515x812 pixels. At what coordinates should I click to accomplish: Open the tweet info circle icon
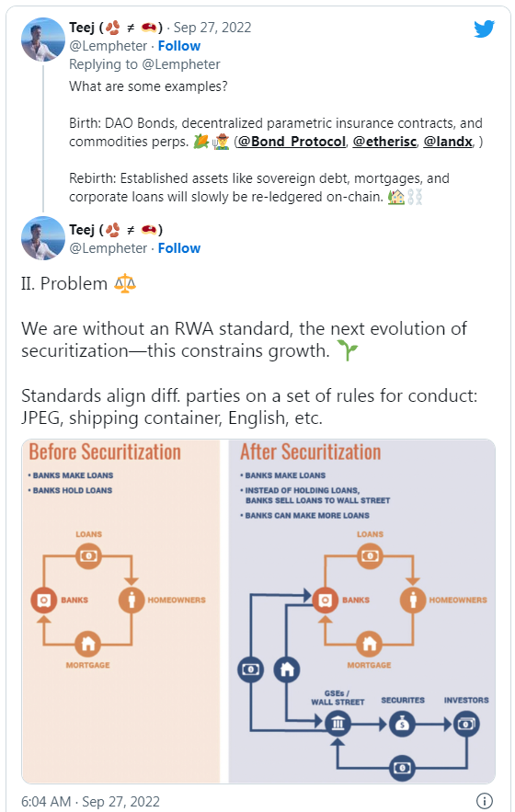coord(484,801)
